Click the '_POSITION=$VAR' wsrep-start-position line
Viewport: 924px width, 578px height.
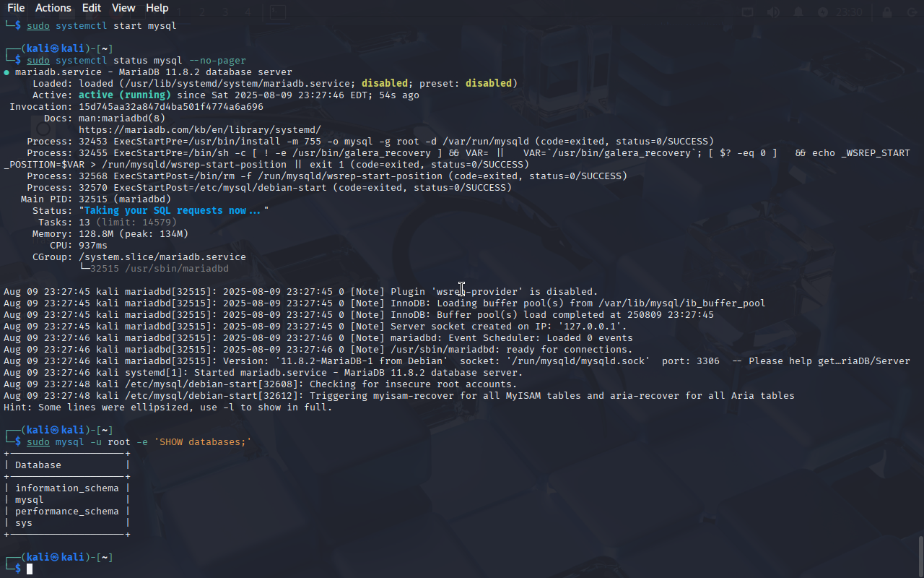tap(266, 165)
